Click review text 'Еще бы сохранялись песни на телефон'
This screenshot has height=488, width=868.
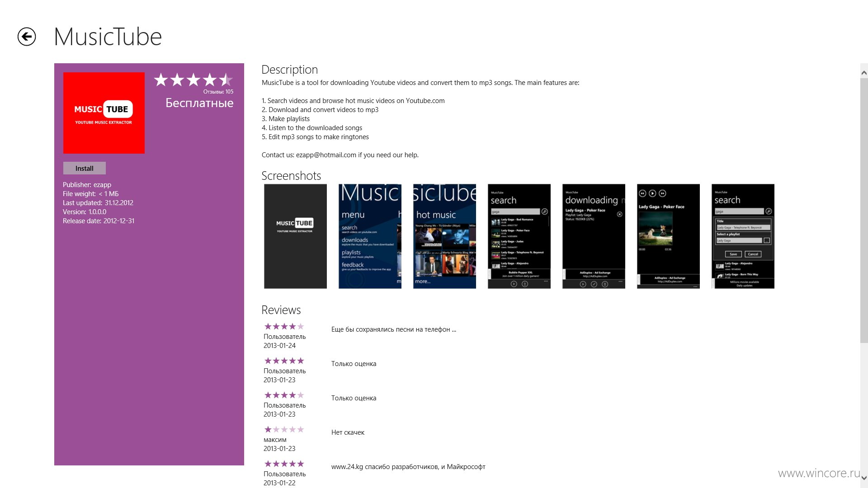pos(394,329)
